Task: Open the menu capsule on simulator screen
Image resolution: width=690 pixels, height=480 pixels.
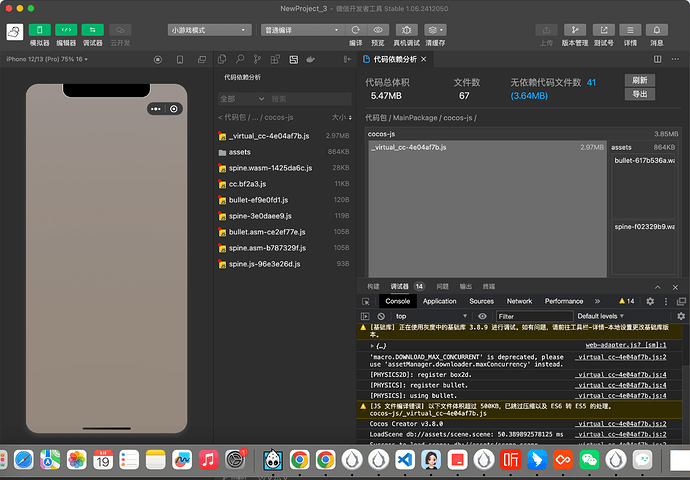Action: click(155, 109)
